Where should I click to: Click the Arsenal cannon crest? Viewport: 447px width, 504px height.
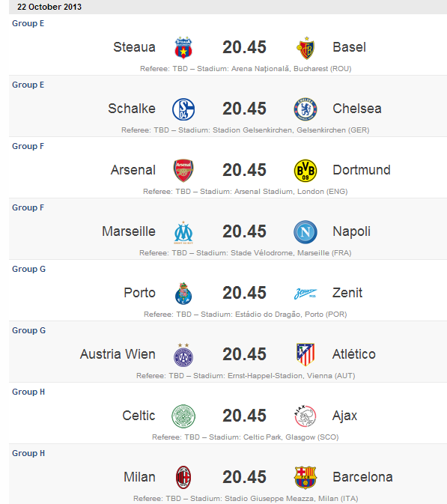(183, 170)
